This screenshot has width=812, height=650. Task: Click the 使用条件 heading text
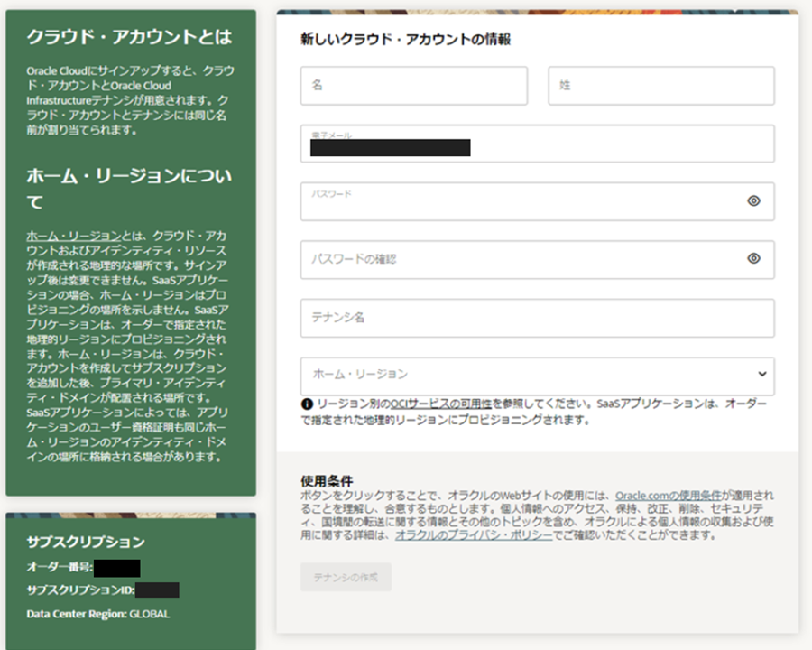coord(327,480)
